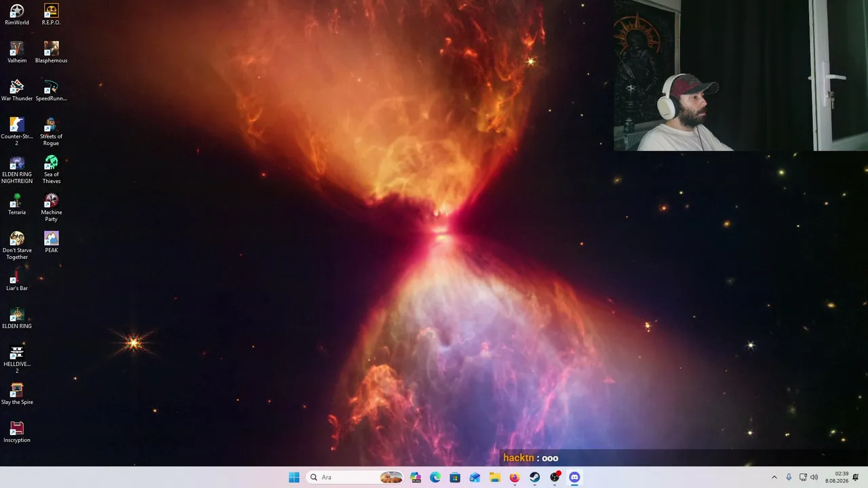Viewport: 868px width, 488px height.
Task: Open Outlook from the taskbar
Action: (475, 477)
